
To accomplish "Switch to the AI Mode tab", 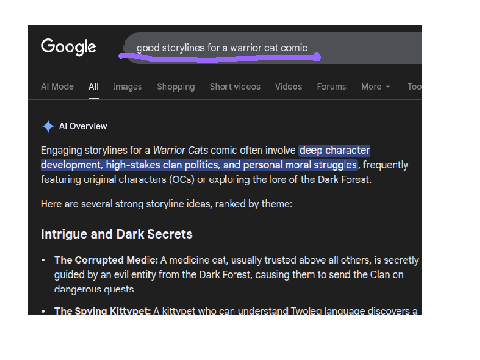I will [x=57, y=87].
